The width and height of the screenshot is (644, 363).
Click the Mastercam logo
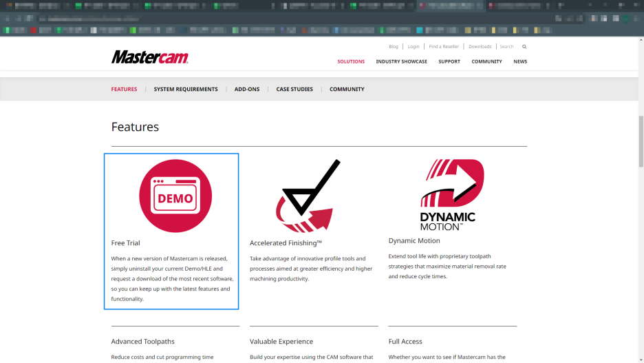coord(150,57)
